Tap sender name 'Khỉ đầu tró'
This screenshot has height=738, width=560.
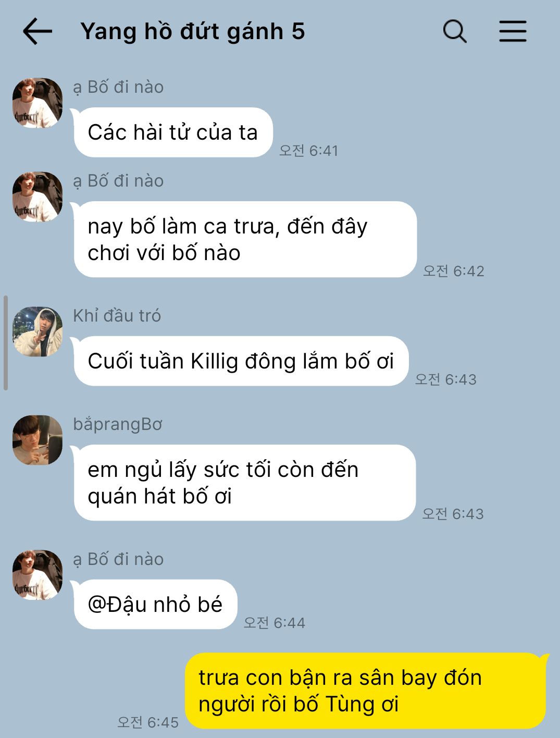click(x=117, y=316)
